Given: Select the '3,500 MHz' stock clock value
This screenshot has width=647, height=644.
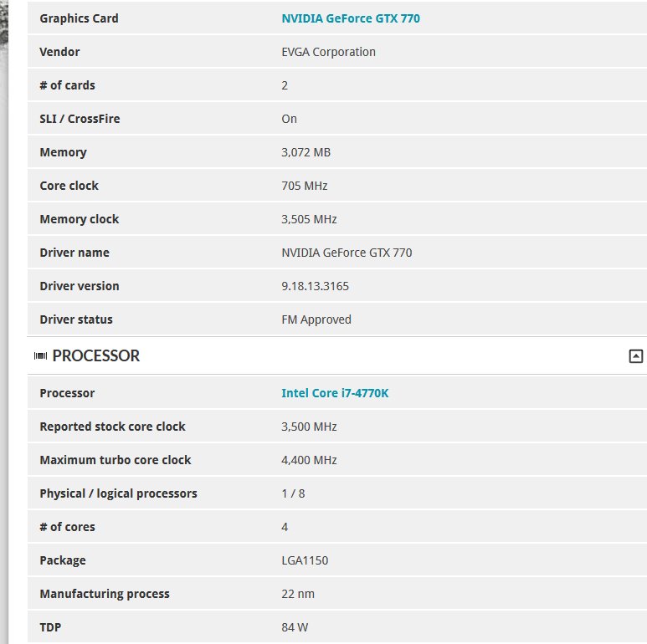Looking at the screenshot, I should 309,427.
